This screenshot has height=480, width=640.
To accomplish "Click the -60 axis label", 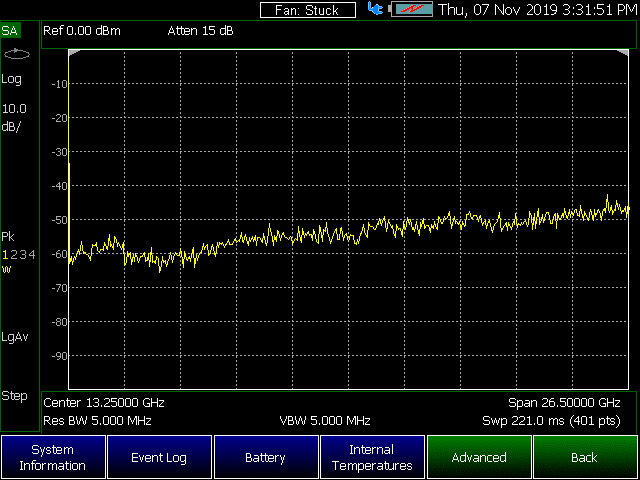I will 60,254.
